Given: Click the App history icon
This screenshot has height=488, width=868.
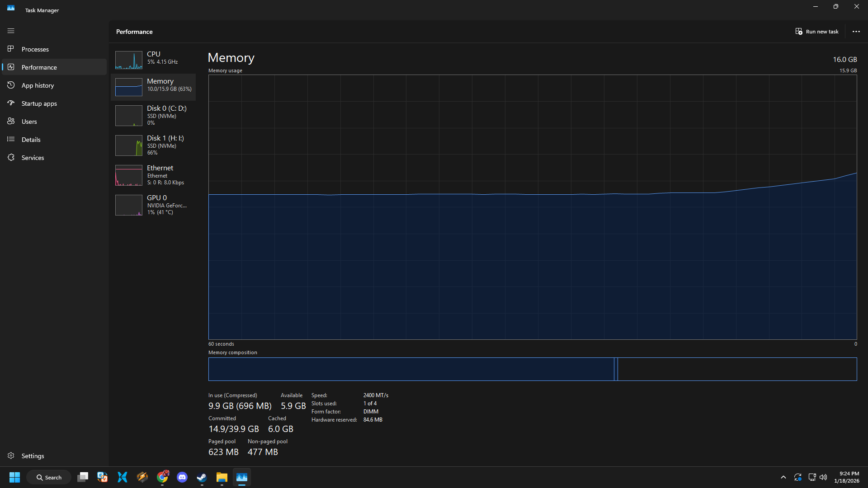Looking at the screenshot, I should [11, 85].
